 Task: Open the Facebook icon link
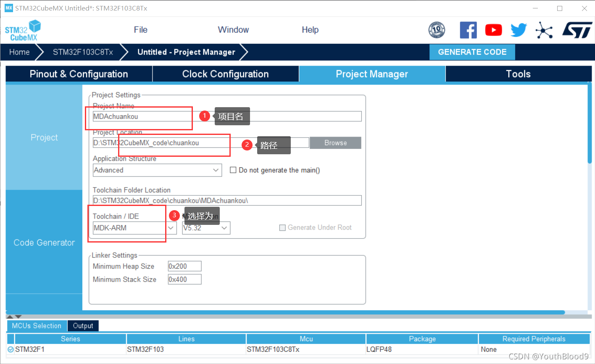pyautogui.click(x=468, y=30)
